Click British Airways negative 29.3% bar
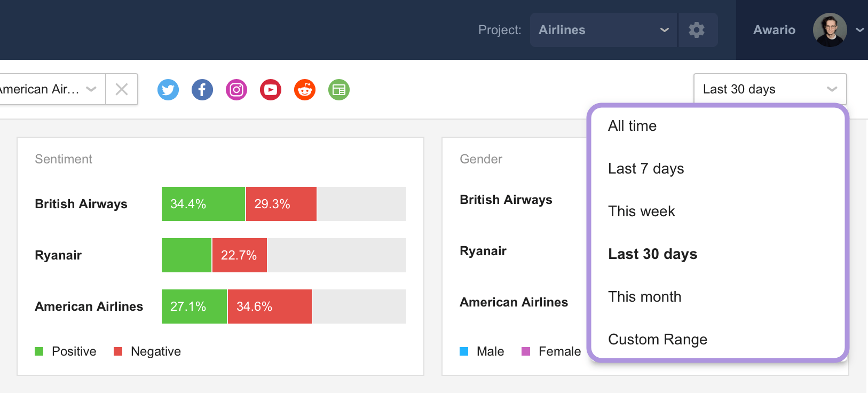The image size is (868, 393). (281, 204)
